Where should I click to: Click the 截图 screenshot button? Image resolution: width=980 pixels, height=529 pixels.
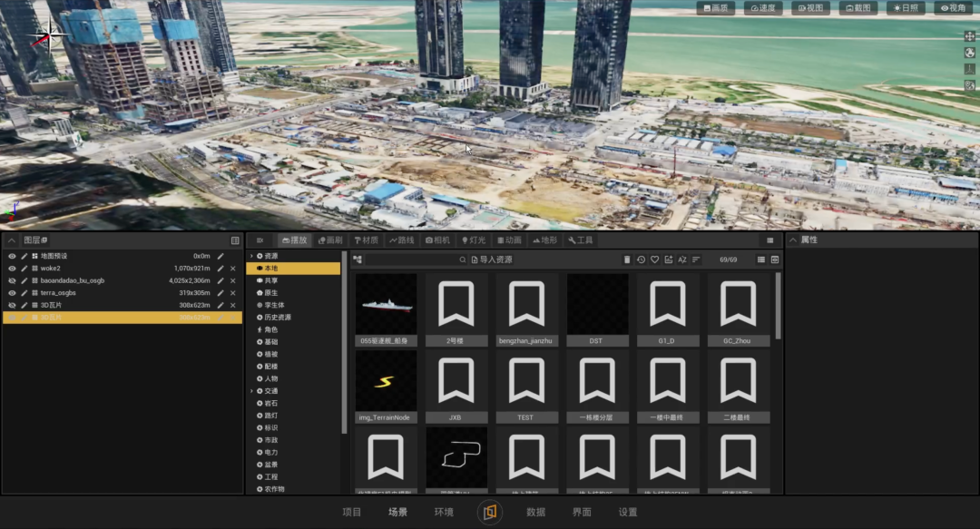click(858, 8)
